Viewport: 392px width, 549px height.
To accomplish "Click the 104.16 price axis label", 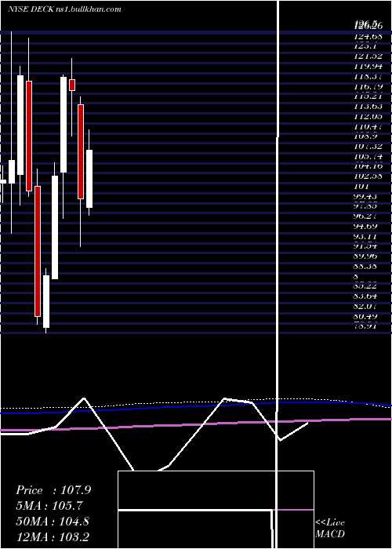I will 368,166.
